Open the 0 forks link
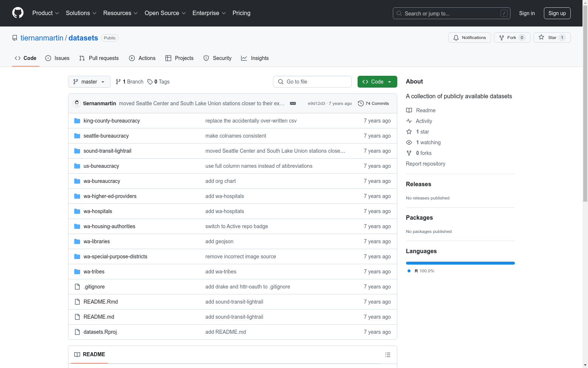The image size is (588, 368). [x=419, y=153]
